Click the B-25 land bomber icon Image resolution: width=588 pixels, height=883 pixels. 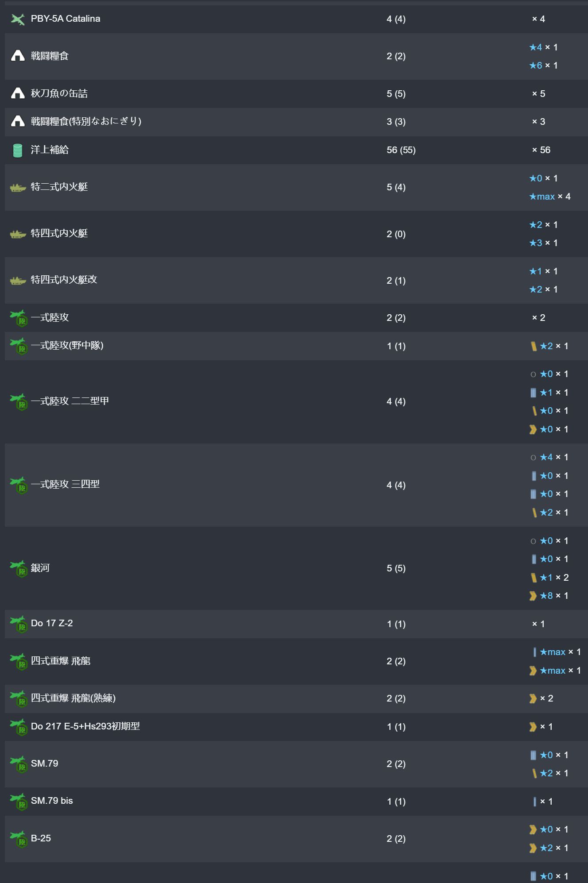(x=19, y=839)
